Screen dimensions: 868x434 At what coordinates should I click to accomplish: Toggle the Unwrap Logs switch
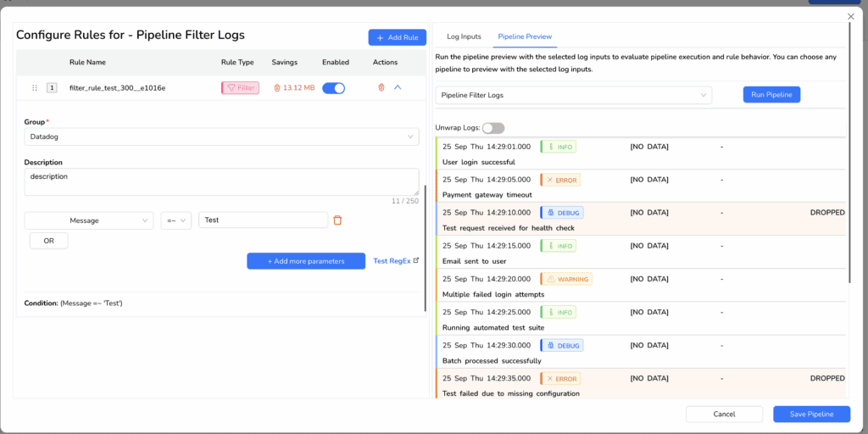[493, 128]
